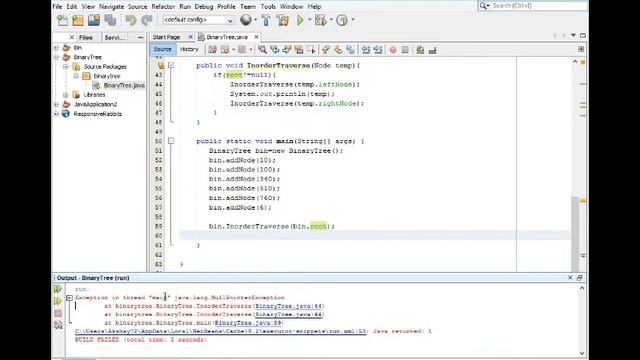640x360 pixels.
Task: Open the Refactor menu
Action: [163, 7]
